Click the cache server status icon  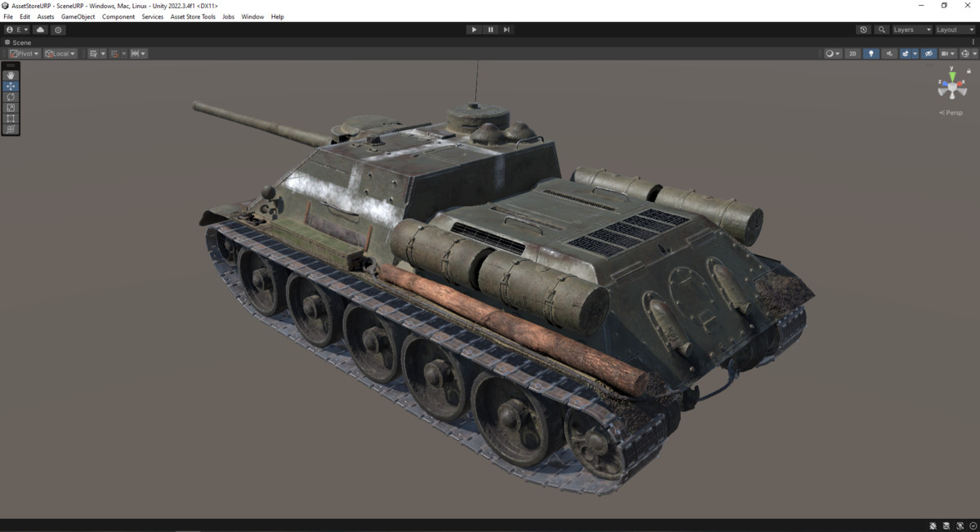(x=947, y=525)
